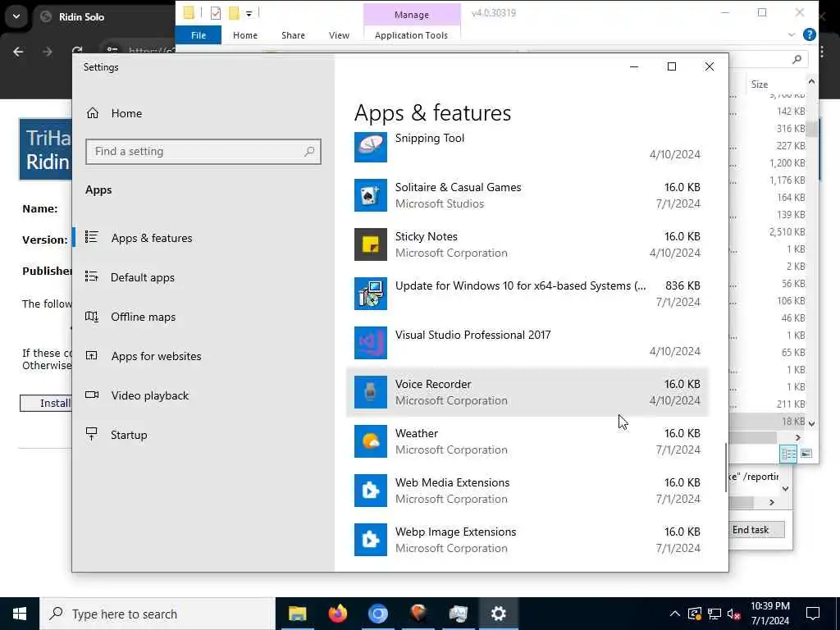Screen dimensions: 840x630
Task: Select Update for Windows 10 installer icon
Action: [370, 294]
